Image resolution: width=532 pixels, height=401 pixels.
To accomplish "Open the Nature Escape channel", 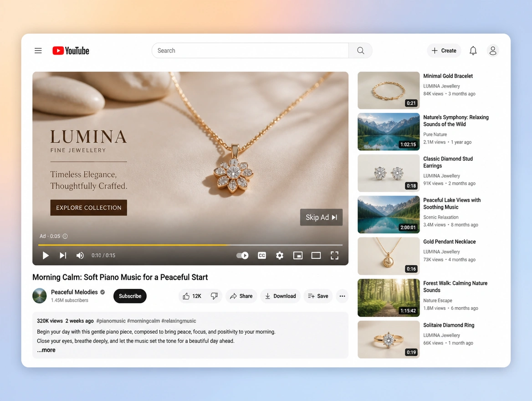I will 438,300.
